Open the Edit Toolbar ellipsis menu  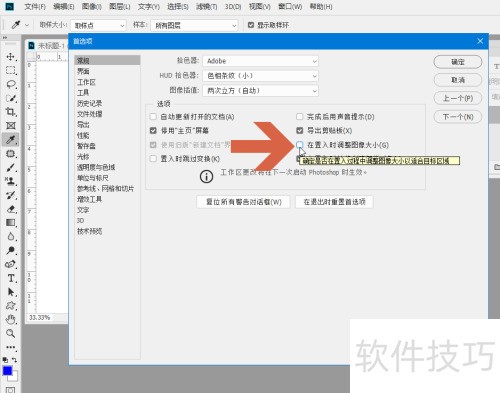[10, 347]
